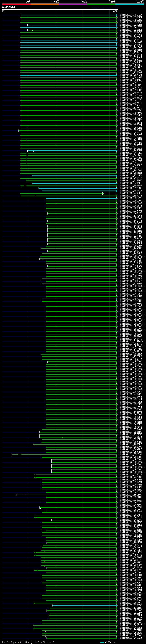The height and width of the screenshot is (644, 146).
Task: Select the UniRef100_A5BNE8 label
Action: pyautogui.click(x=131, y=65)
